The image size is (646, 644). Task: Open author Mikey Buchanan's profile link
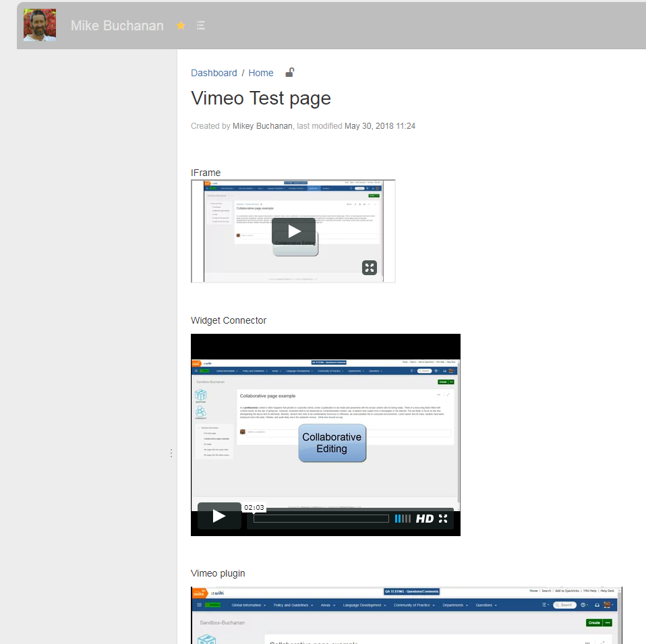click(x=262, y=126)
